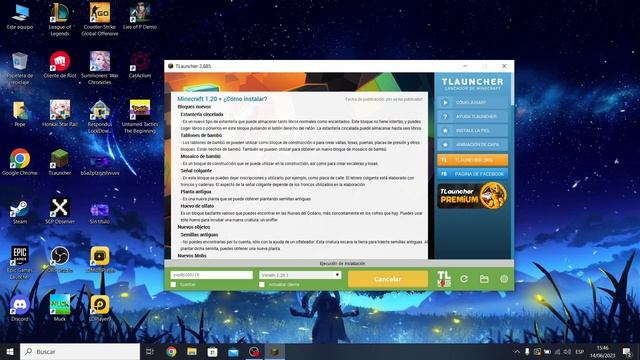640x360 pixels.
Task: Click the taskbar clock showing 14/06/2023
Action: pos(602,351)
